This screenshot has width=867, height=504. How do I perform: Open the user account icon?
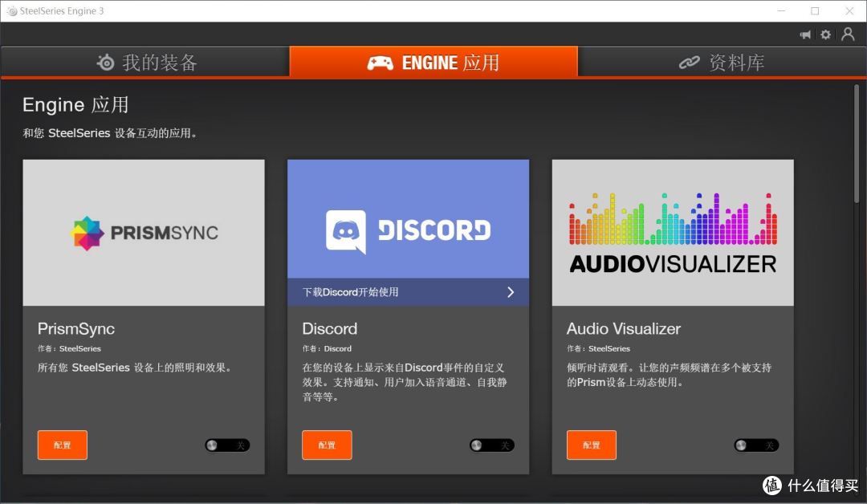click(x=848, y=35)
